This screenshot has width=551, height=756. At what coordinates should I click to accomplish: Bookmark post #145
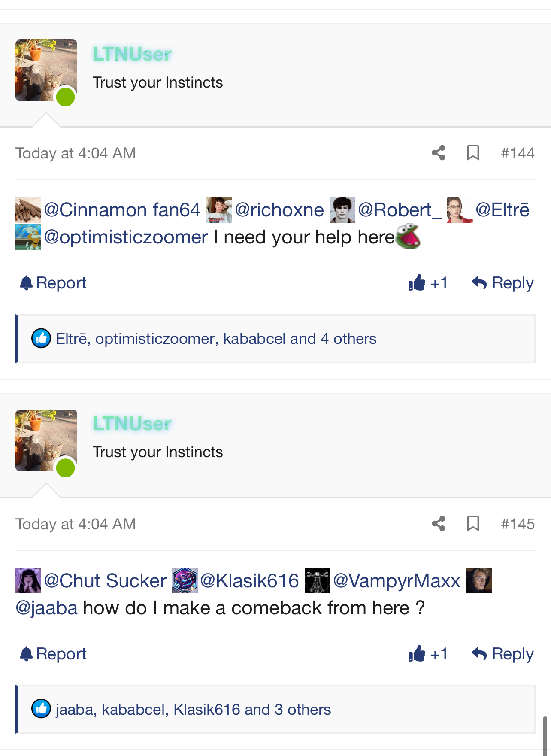(x=473, y=524)
